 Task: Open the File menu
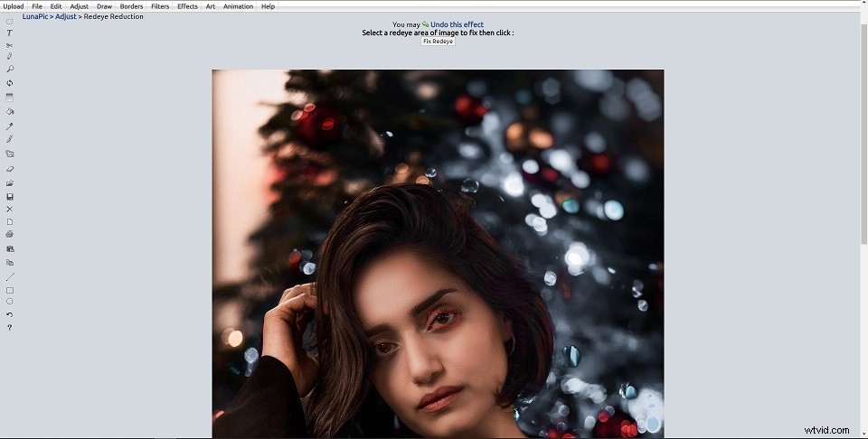(37, 6)
